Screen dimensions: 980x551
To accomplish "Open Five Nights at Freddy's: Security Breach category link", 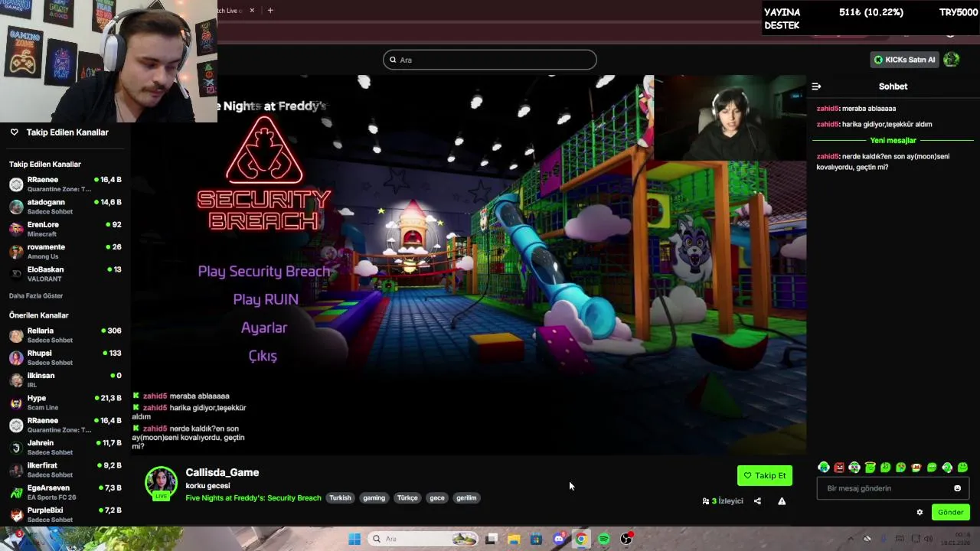I will (x=253, y=498).
